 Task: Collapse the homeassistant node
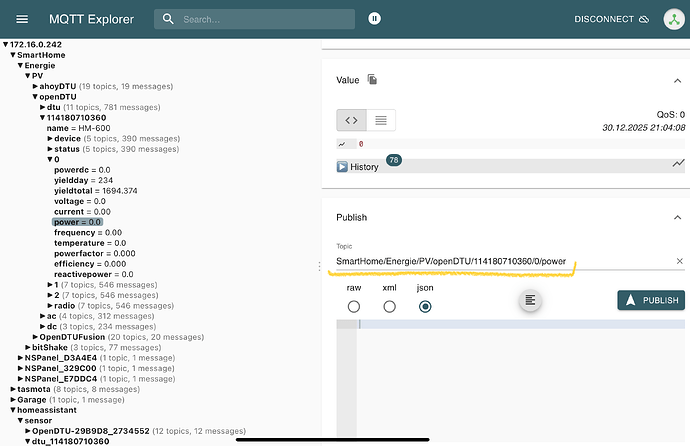pyautogui.click(x=13, y=410)
